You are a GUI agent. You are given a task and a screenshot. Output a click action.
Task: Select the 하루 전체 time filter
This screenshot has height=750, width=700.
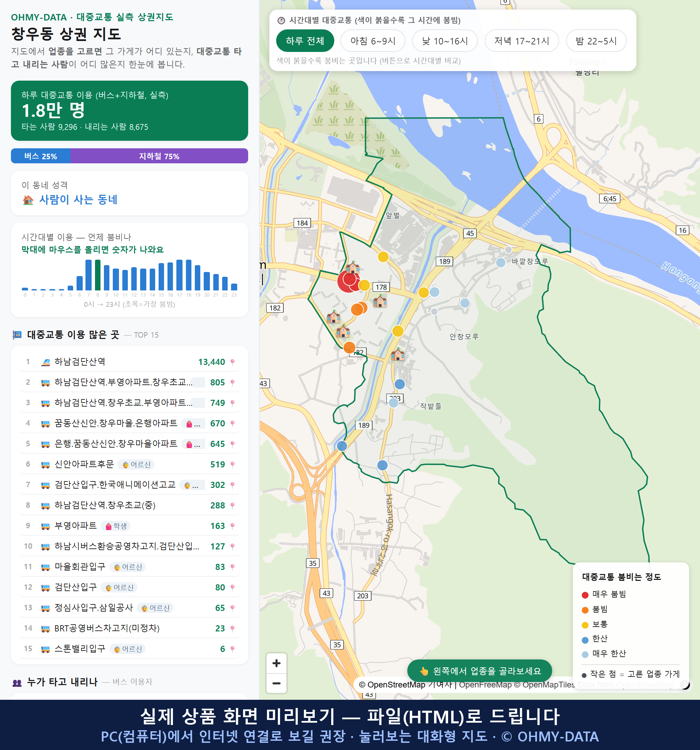305,41
